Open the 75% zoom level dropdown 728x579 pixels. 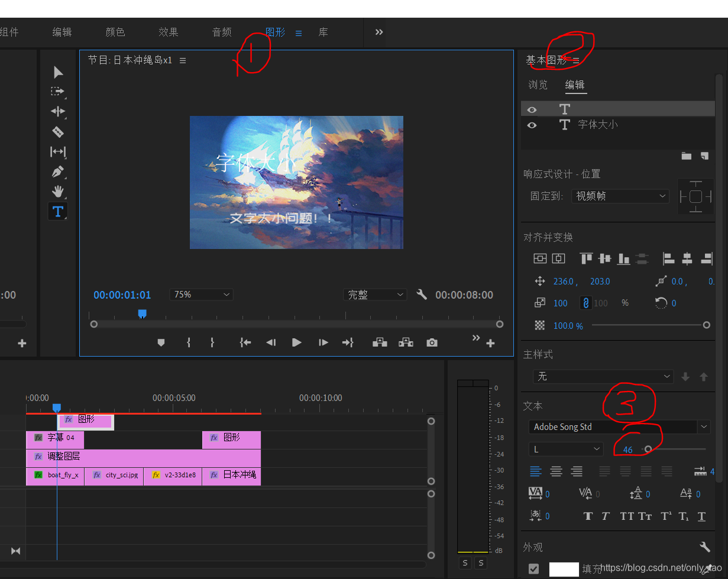click(201, 295)
